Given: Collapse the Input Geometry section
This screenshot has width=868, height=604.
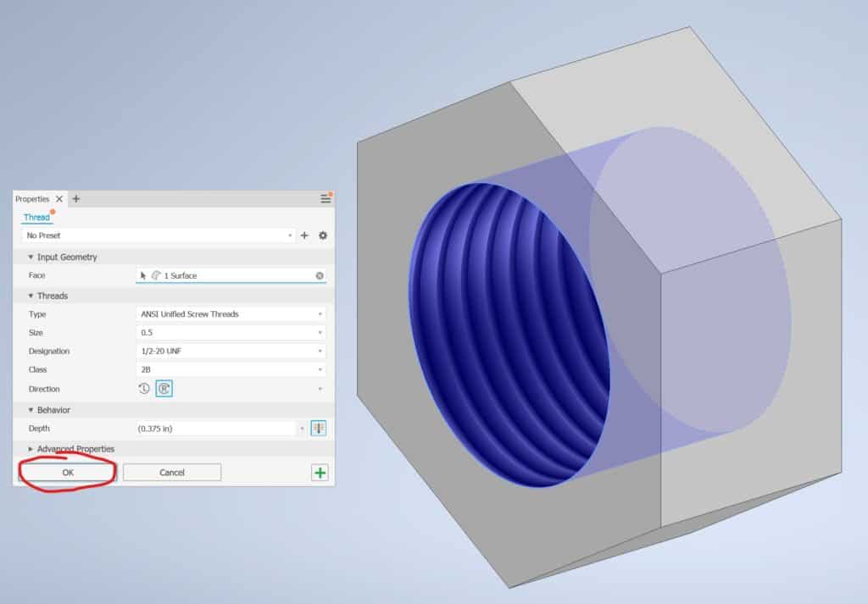Looking at the screenshot, I should pyautogui.click(x=31, y=258).
